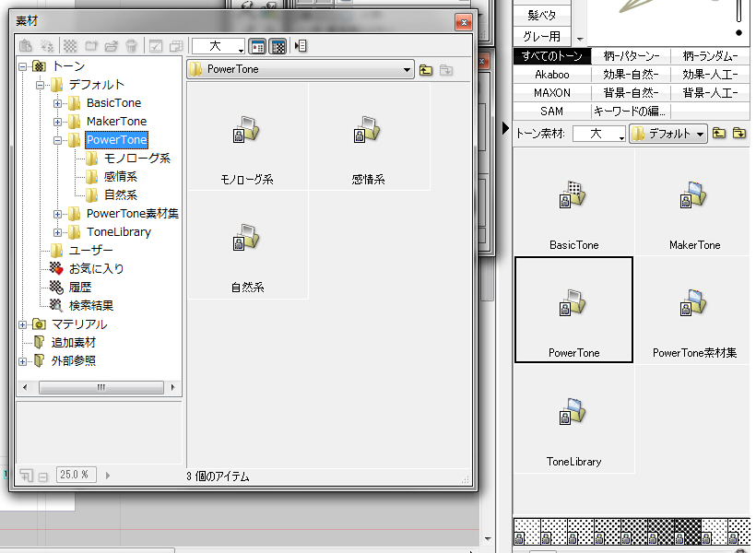
Task: Click the up-folder icon in the tone material panel
Action: click(719, 134)
